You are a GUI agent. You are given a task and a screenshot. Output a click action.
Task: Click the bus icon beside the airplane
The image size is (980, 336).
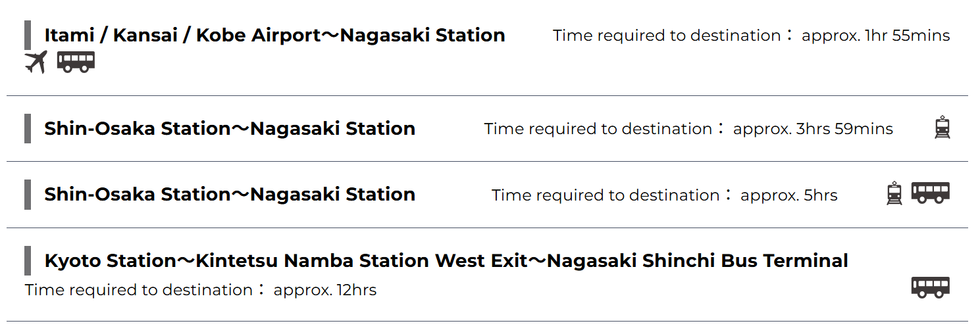[76, 62]
